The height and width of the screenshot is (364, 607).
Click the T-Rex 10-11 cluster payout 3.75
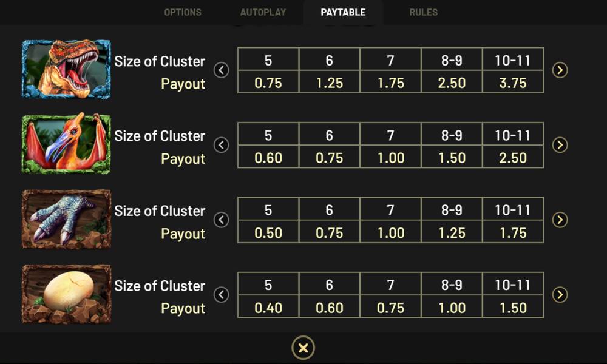click(513, 83)
